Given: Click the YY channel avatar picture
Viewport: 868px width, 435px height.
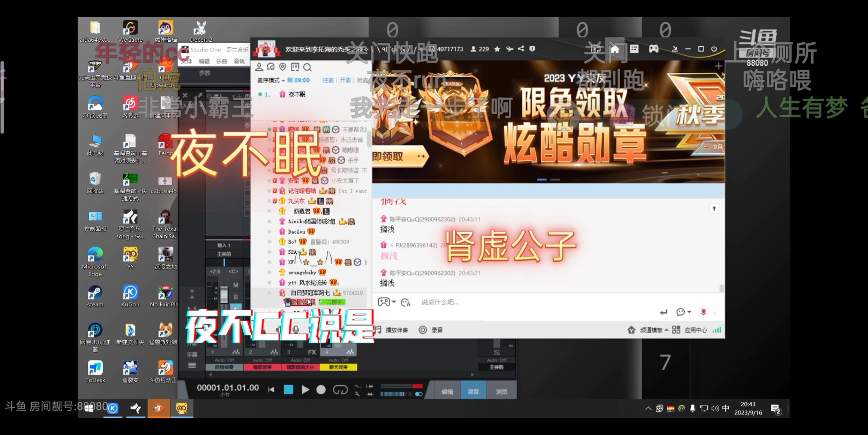Looking at the screenshot, I should [267, 49].
